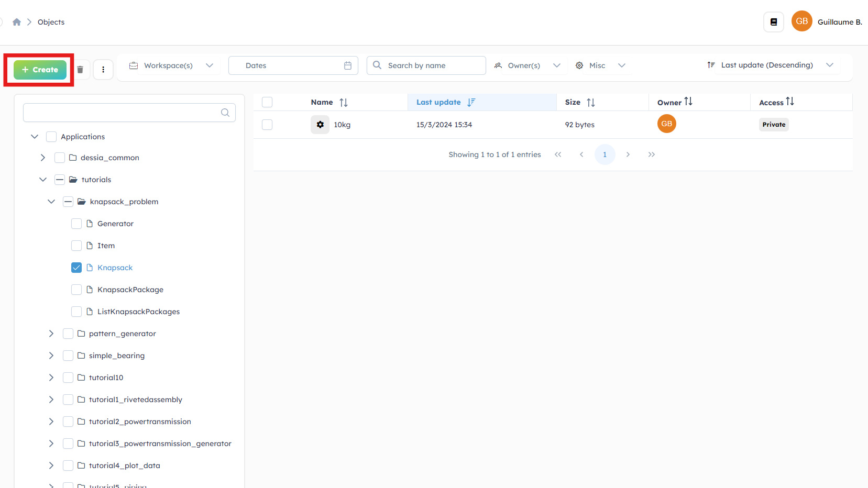Open the documentation book icon
The width and height of the screenshot is (868, 488).
773,22
